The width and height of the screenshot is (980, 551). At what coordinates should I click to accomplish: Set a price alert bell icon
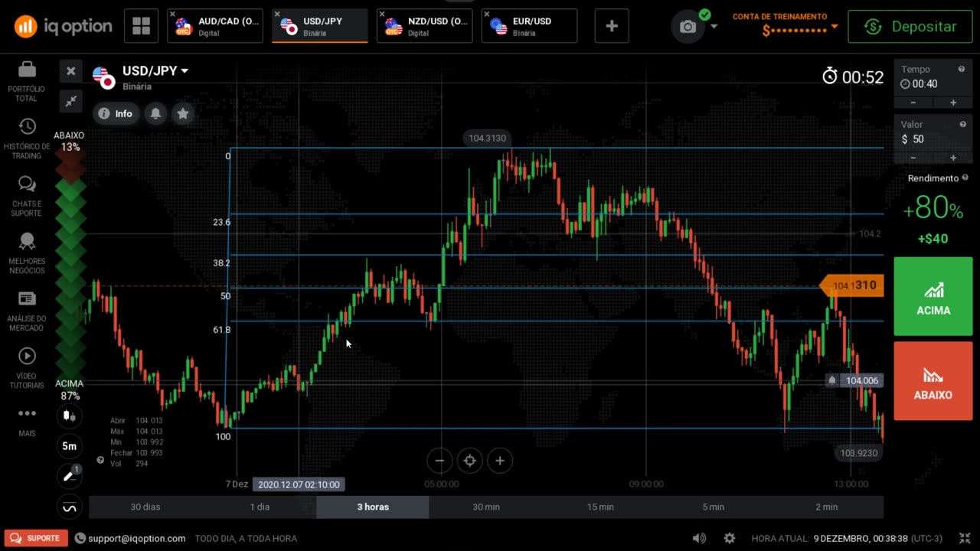tap(155, 113)
